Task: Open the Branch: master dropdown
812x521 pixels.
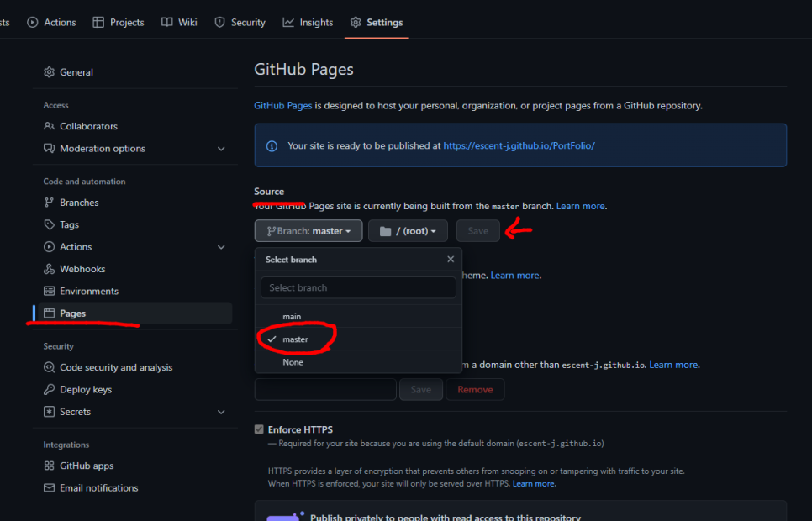Action: [x=308, y=231]
